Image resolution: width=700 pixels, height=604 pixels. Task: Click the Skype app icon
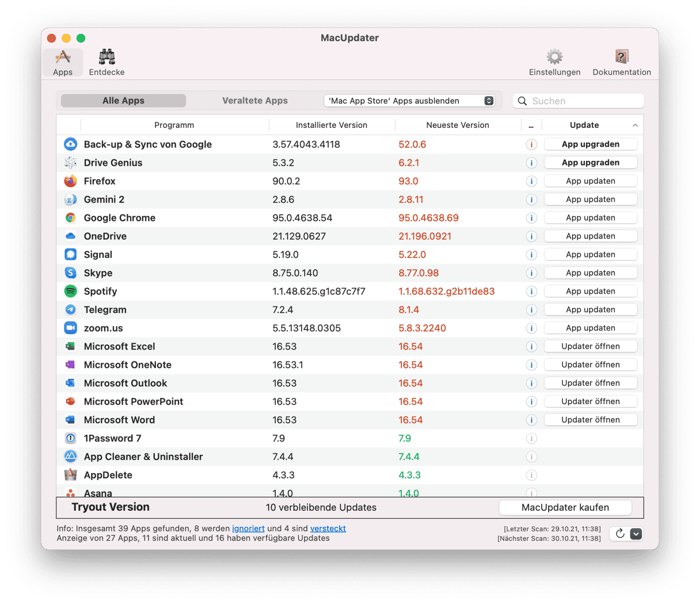point(70,273)
